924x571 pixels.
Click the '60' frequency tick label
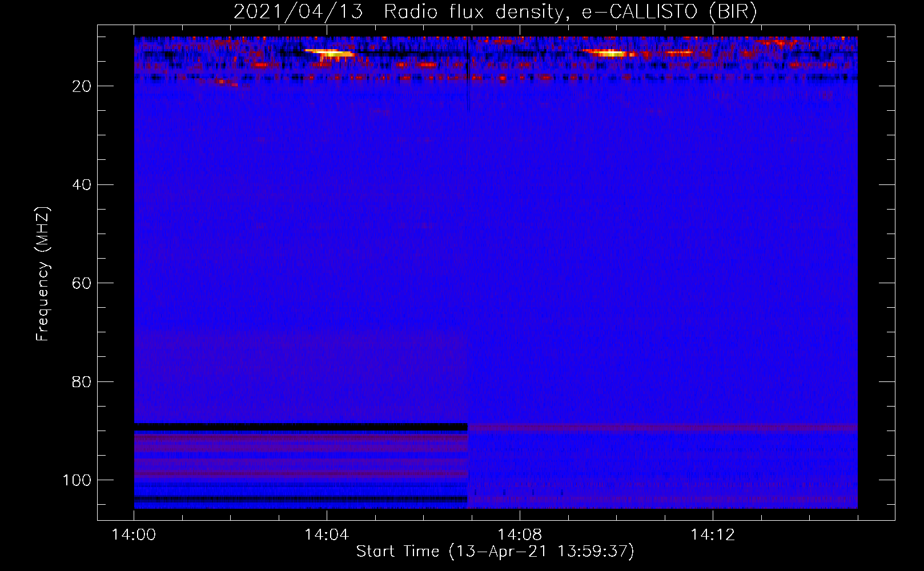(82, 283)
